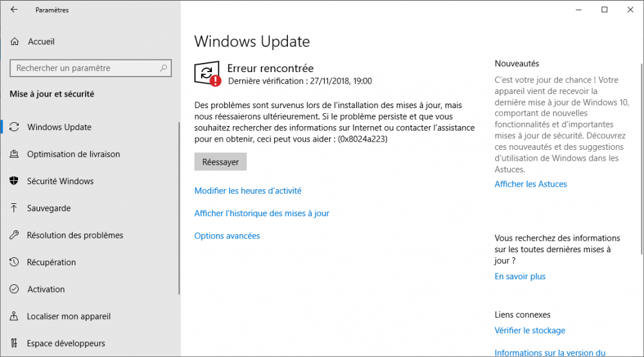Open Options avancées link
The width and height of the screenshot is (644, 357).
(227, 236)
